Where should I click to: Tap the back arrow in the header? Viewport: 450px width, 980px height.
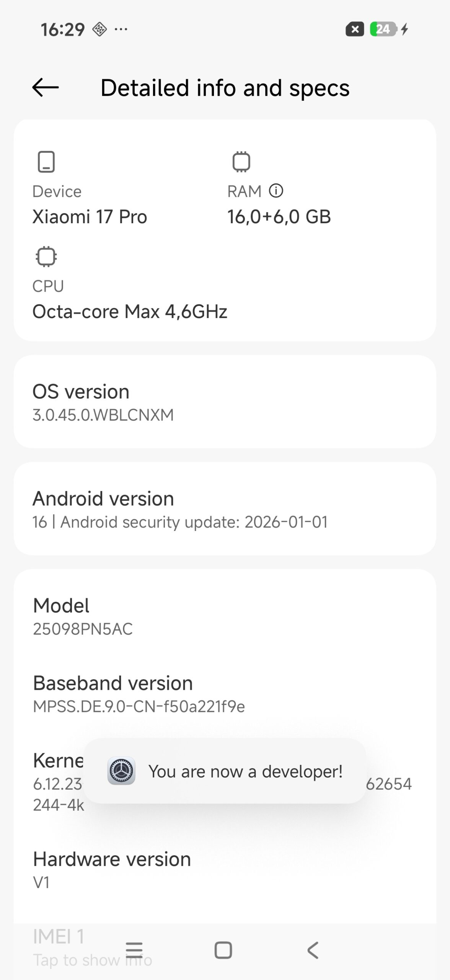pyautogui.click(x=46, y=88)
